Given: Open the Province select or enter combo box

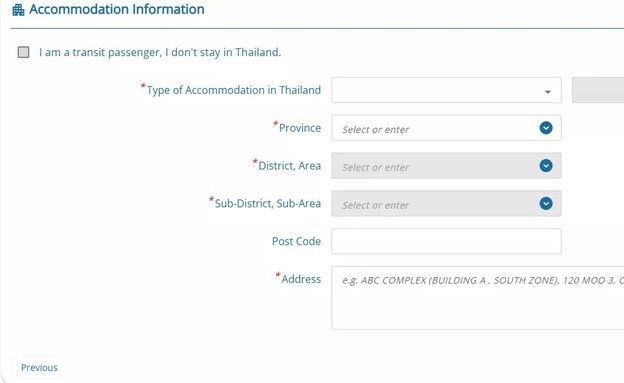Looking at the screenshot, I should (447, 128).
